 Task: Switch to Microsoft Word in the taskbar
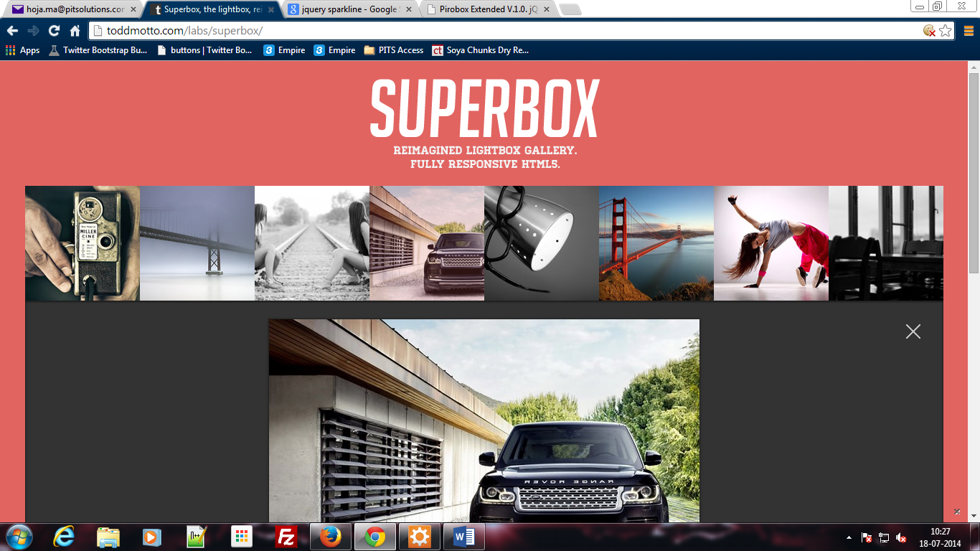click(x=464, y=537)
